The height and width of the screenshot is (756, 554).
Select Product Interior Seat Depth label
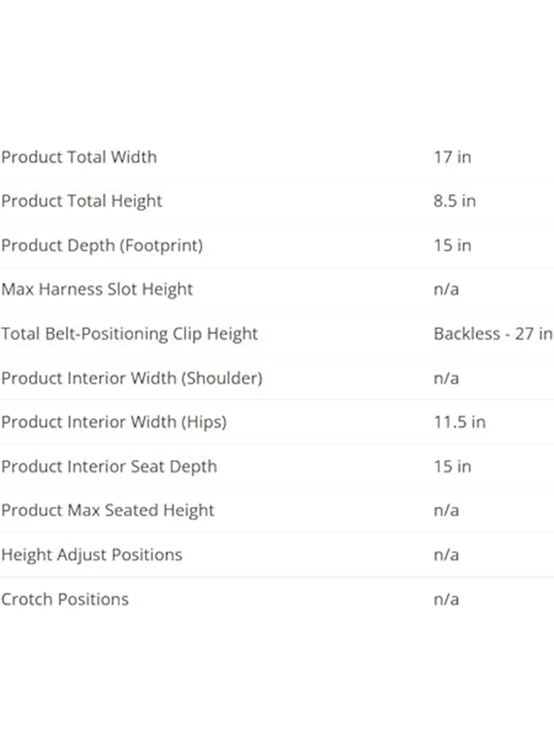(x=109, y=467)
